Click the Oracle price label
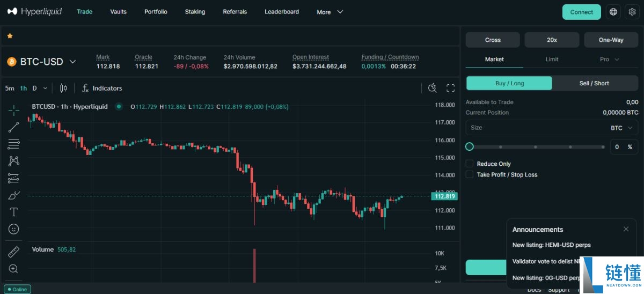 pyautogui.click(x=144, y=57)
